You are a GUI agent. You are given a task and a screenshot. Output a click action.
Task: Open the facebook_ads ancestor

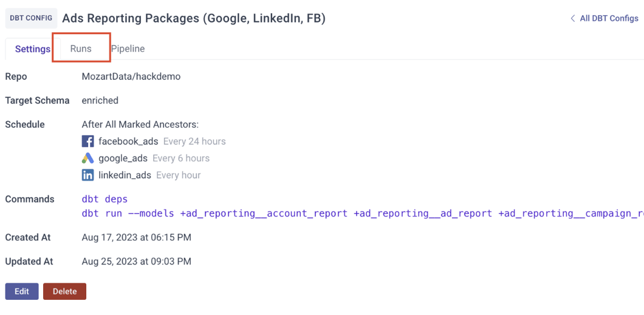(x=128, y=142)
